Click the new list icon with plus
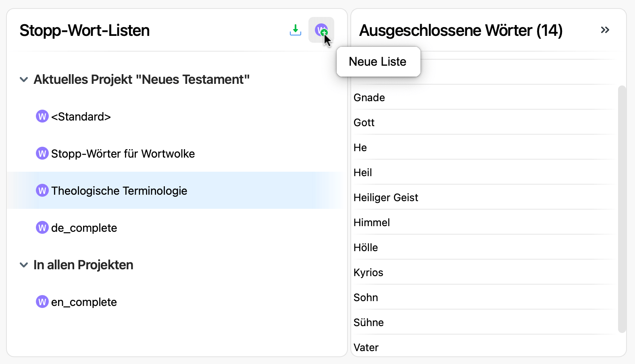The height and width of the screenshot is (364, 635). pyautogui.click(x=321, y=30)
